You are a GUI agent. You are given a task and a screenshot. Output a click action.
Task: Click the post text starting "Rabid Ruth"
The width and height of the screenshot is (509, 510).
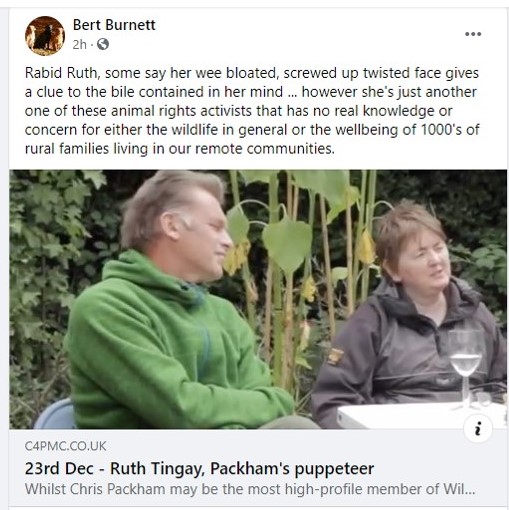(252, 111)
